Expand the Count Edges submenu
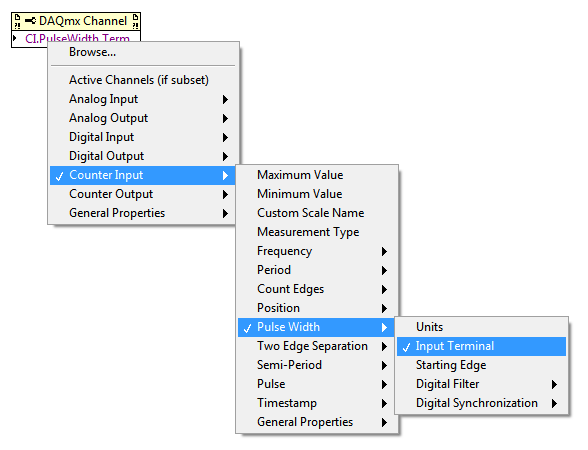588x450 pixels. [316, 289]
